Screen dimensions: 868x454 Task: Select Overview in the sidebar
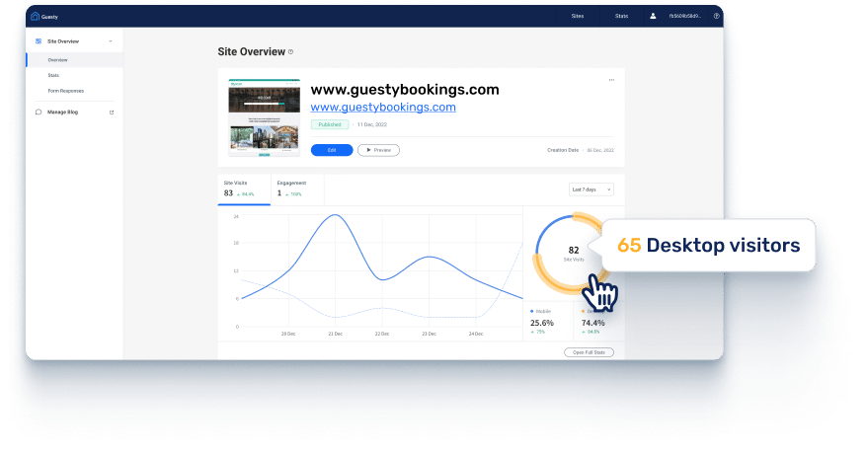[74, 60]
